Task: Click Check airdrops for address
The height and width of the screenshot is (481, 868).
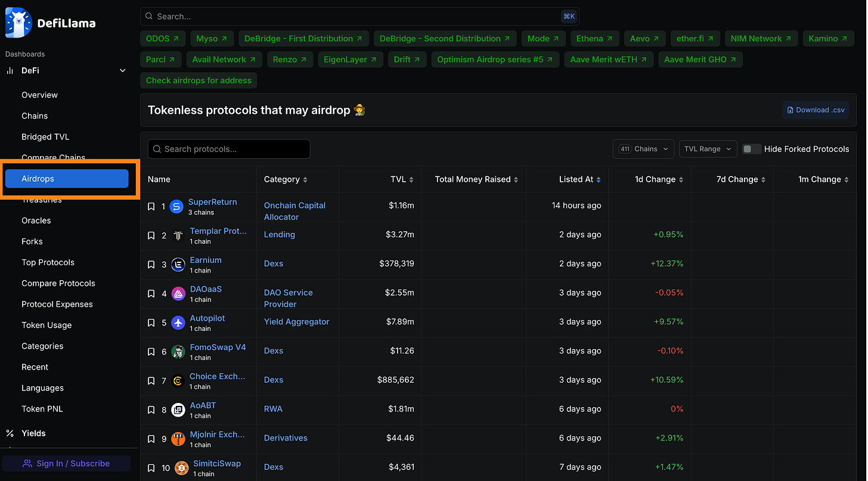Action: coord(199,80)
